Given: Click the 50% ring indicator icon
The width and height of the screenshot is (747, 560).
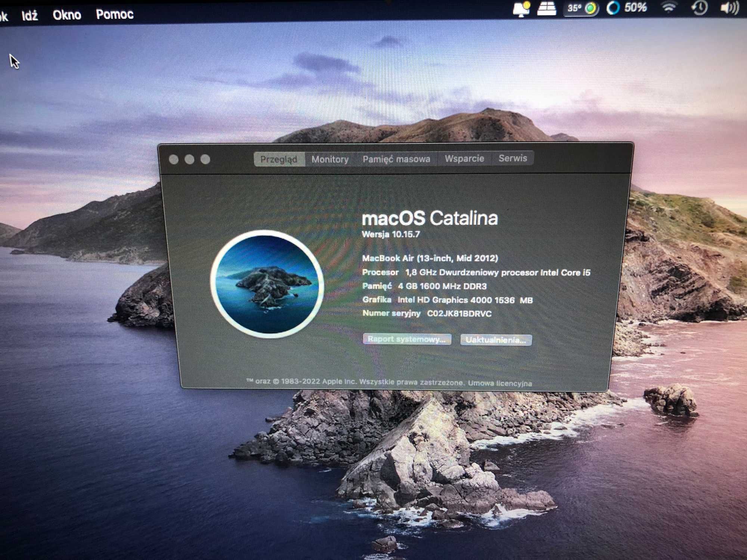Looking at the screenshot, I should point(627,7).
